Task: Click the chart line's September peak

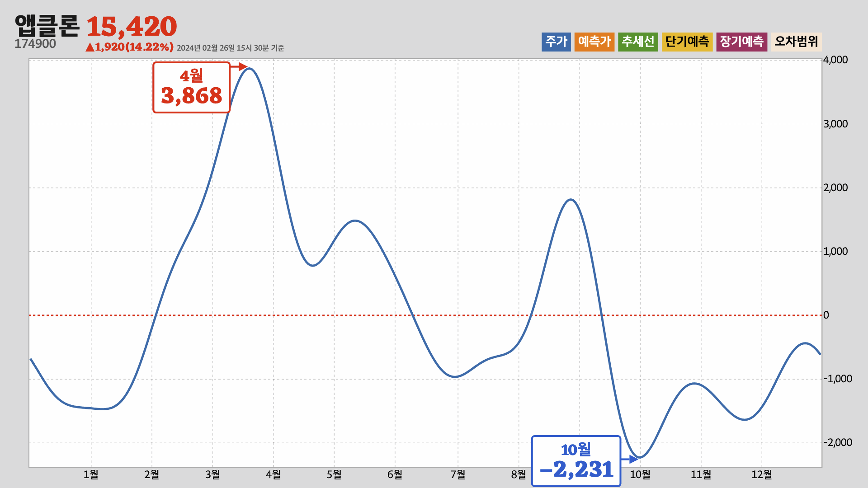Action: 571,199
